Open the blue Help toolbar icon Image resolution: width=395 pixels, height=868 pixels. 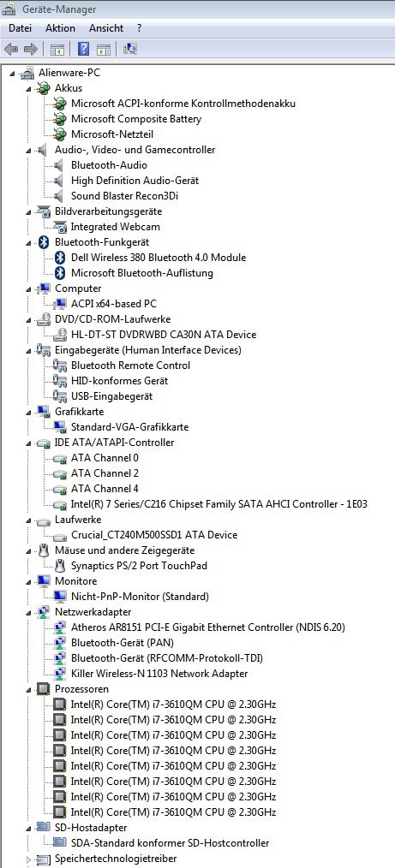click(x=84, y=50)
